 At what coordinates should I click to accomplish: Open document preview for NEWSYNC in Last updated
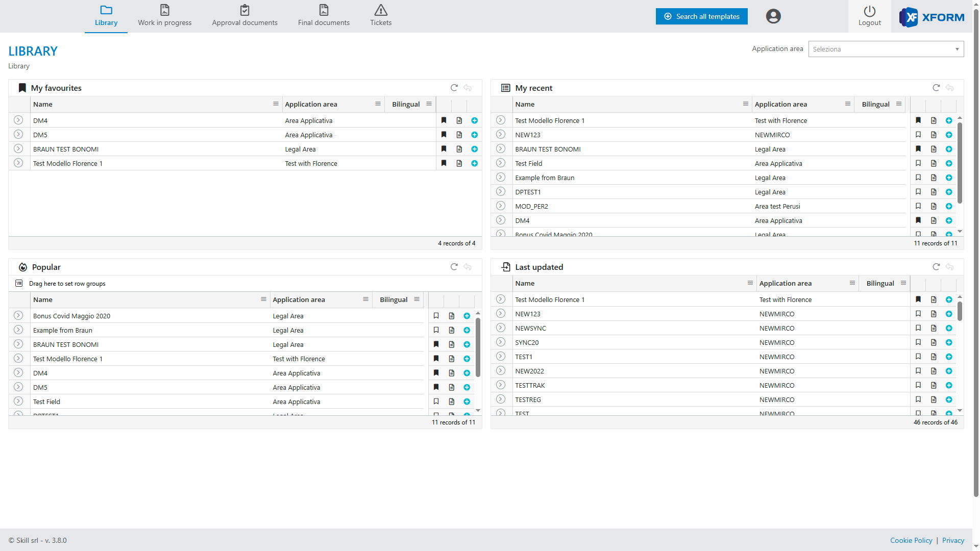coord(934,328)
